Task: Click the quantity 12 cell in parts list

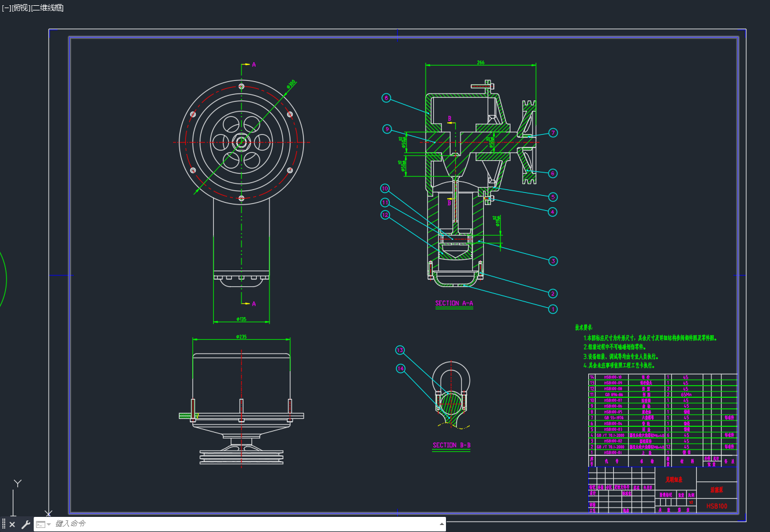Action: (668, 447)
